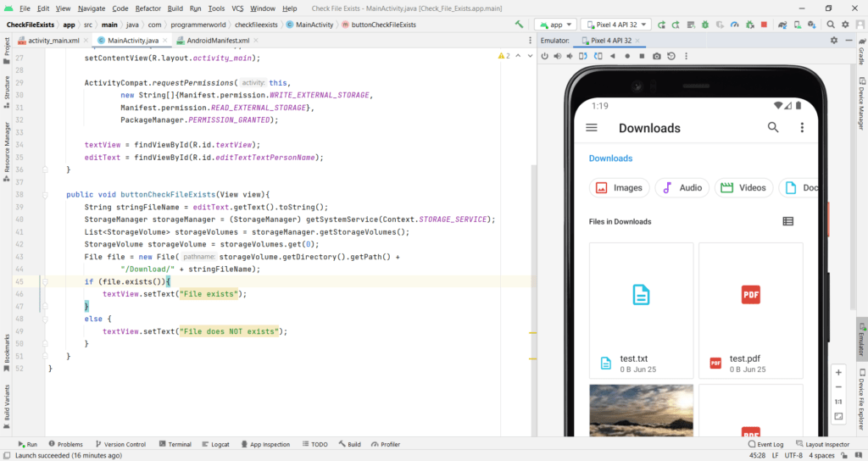Switch to AndroidManifest.xml editor tab
Image resolution: width=868 pixels, height=461 pixels.
tap(218, 41)
